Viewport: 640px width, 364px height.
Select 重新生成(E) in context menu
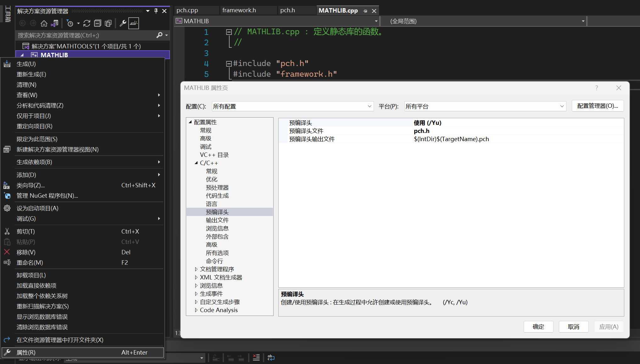31,74
